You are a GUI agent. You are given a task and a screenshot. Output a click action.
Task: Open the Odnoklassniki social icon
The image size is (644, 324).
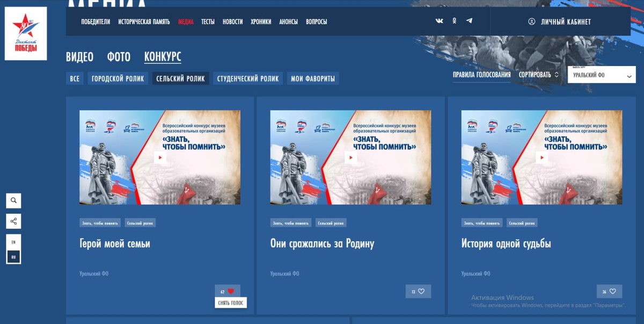(455, 21)
